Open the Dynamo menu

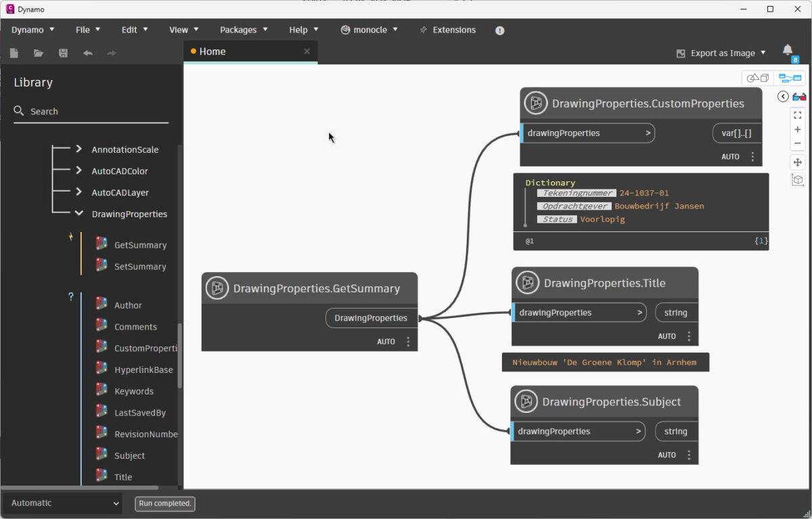coord(33,30)
